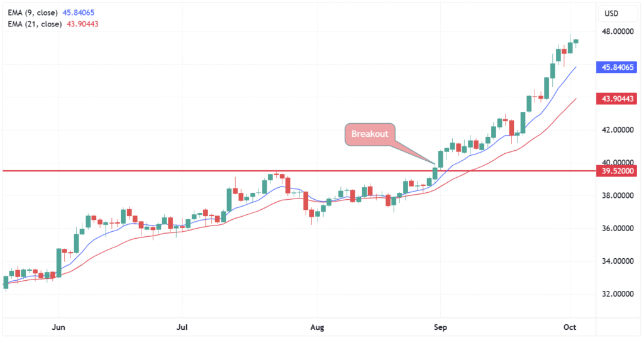This screenshot has height=343, width=644.
Task: Click the Aug label on time axis
Action: pos(316,327)
